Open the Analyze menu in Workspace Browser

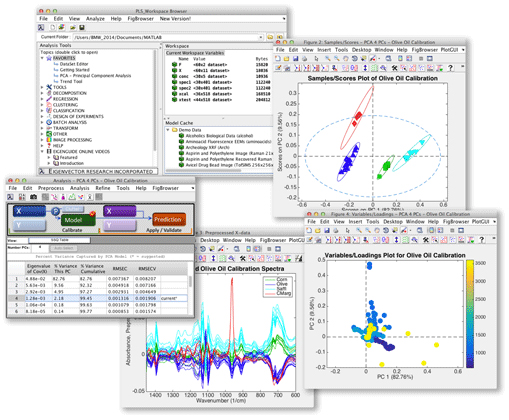tap(95, 19)
